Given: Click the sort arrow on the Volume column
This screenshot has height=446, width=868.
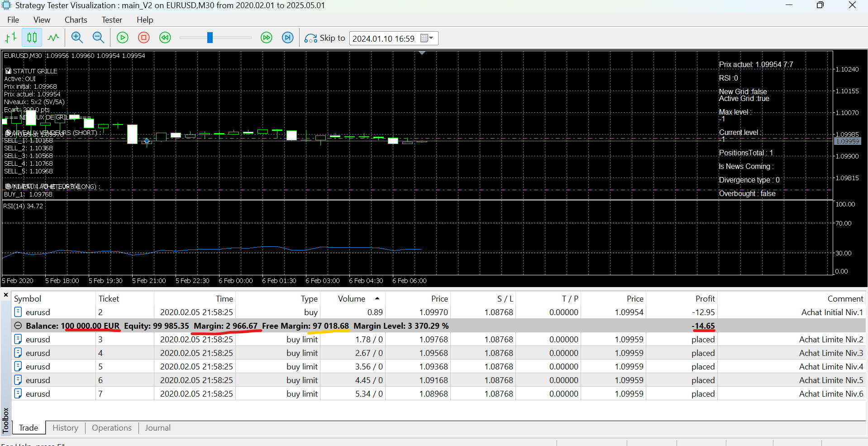Looking at the screenshot, I should [377, 298].
